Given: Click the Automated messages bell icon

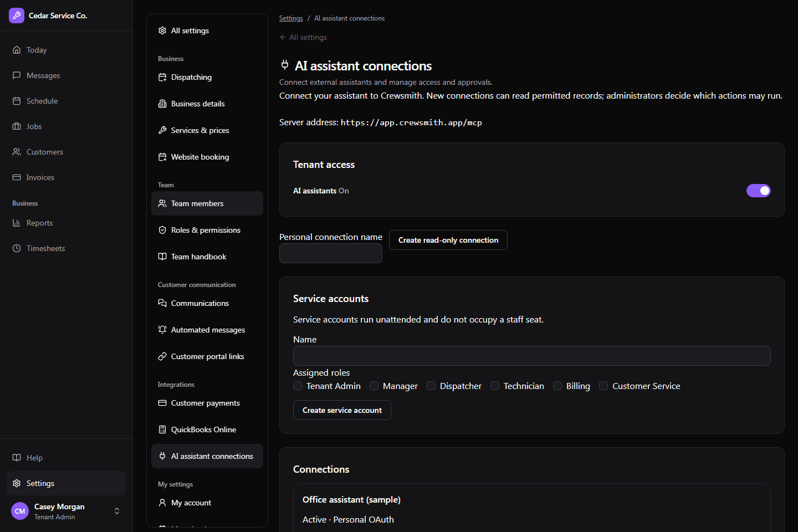Looking at the screenshot, I should click(x=162, y=330).
